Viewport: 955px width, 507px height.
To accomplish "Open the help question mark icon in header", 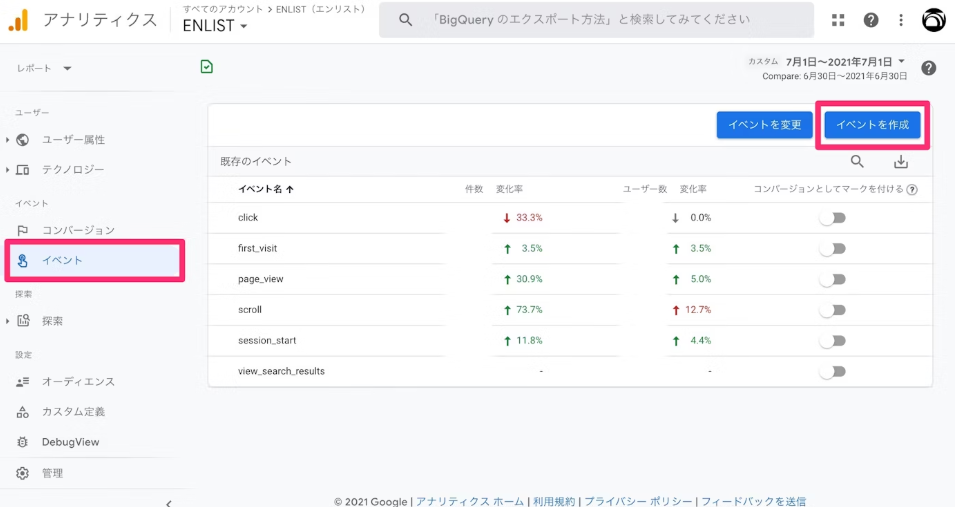I will click(x=871, y=20).
